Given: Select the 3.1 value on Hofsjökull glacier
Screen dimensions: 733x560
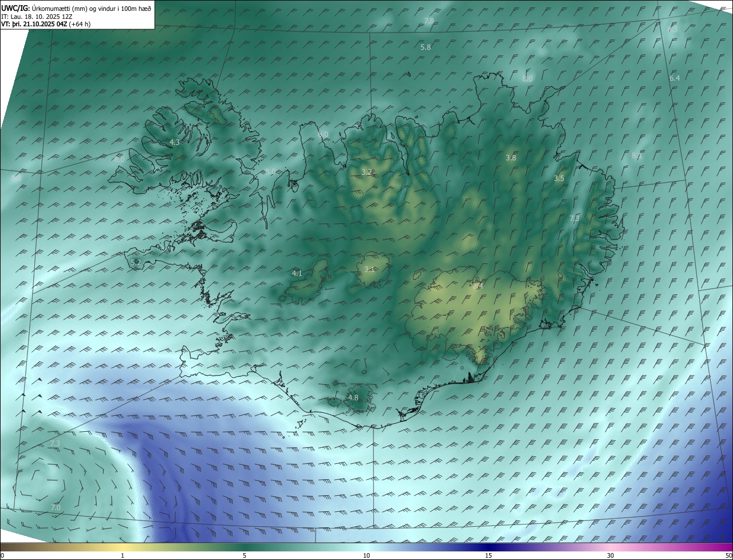Looking at the screenshot, I should (x=369, y=269).
